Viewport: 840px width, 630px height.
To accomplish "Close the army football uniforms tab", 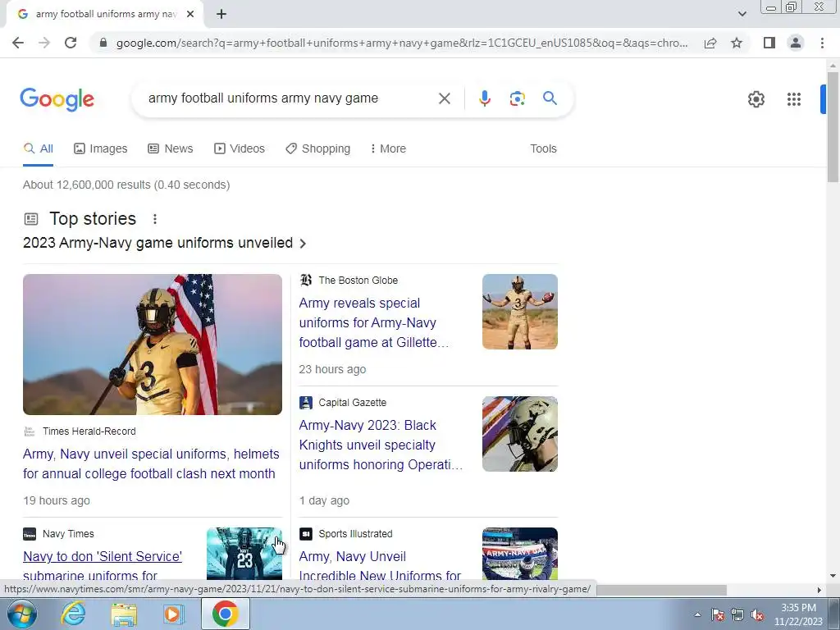I will (190, 14).
